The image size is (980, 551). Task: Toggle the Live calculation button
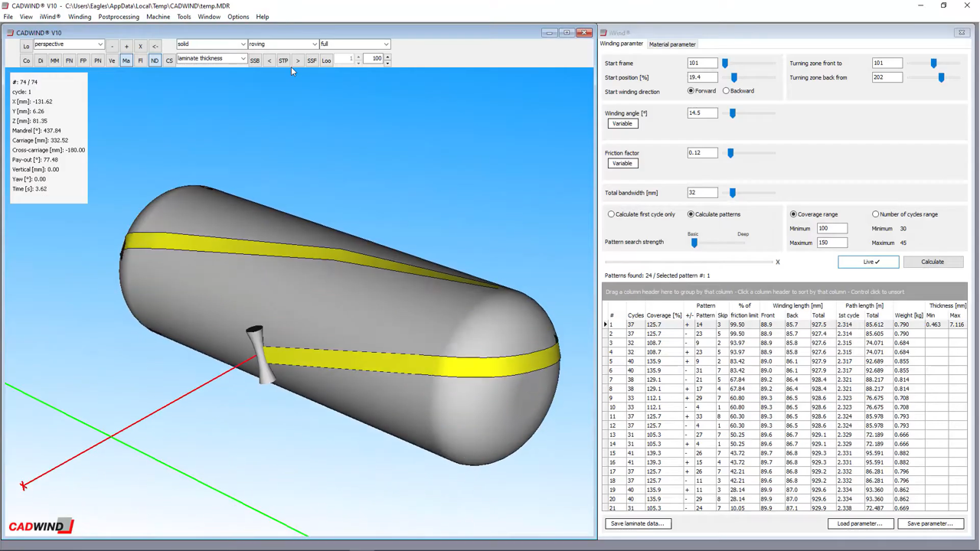868,262
